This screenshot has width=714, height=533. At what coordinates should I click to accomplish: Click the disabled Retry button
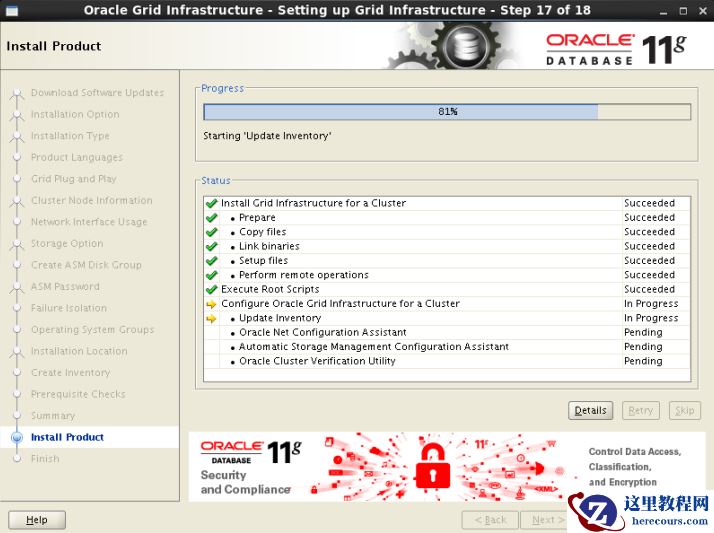click(x=641, y=411)
